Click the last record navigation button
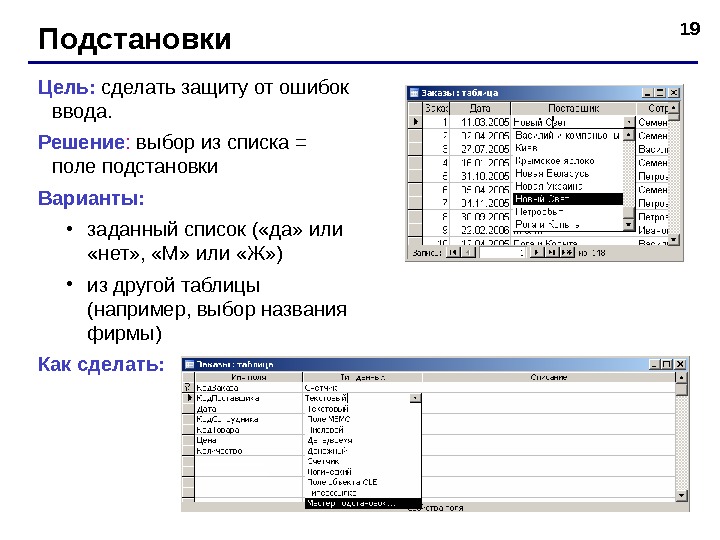720x540 pixels. pyautogui.click(x=551, y=253)
